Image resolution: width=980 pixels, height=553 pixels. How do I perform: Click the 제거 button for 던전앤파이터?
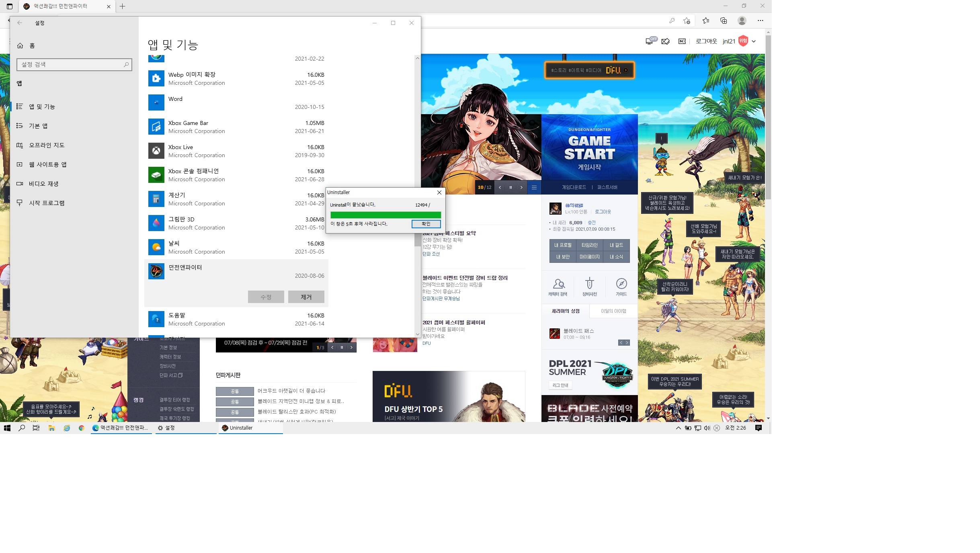click(x=306, y=297)
